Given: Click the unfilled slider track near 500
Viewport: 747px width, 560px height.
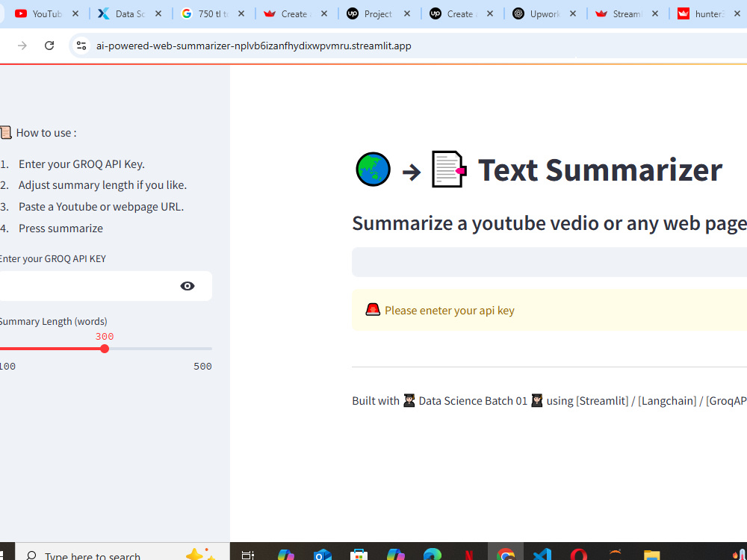Looking at the screenshot, I should coord(161,349).
